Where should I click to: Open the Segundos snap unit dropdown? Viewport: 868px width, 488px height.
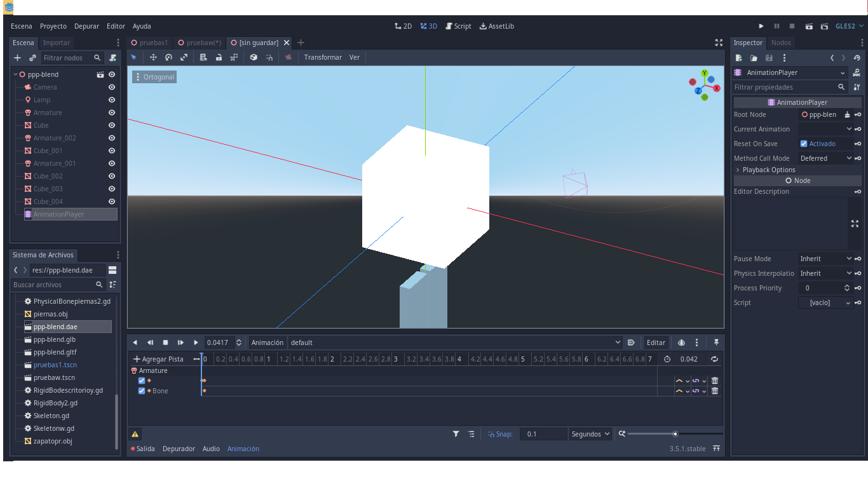(x=590, y=434)
